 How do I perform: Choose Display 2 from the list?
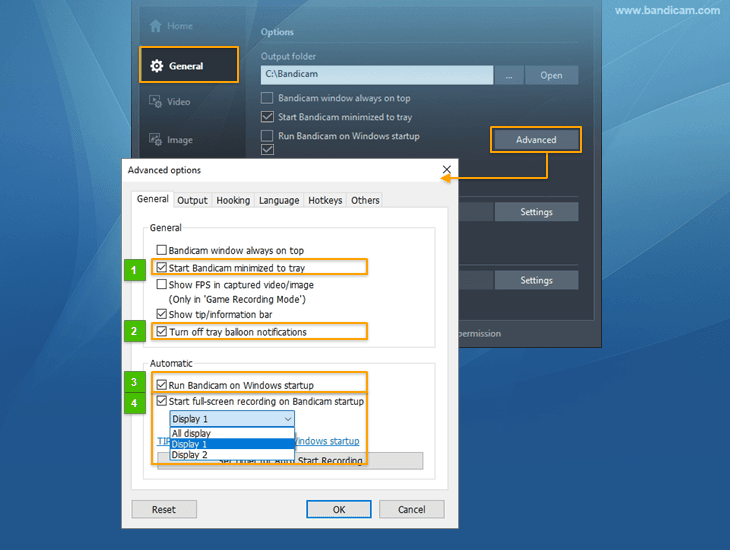click(232, 455)
